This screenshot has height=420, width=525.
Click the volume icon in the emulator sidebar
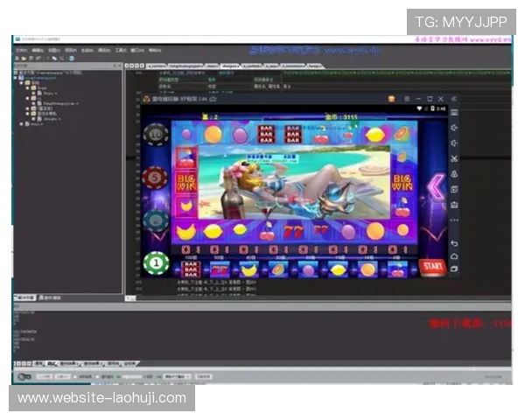point(454,127)
